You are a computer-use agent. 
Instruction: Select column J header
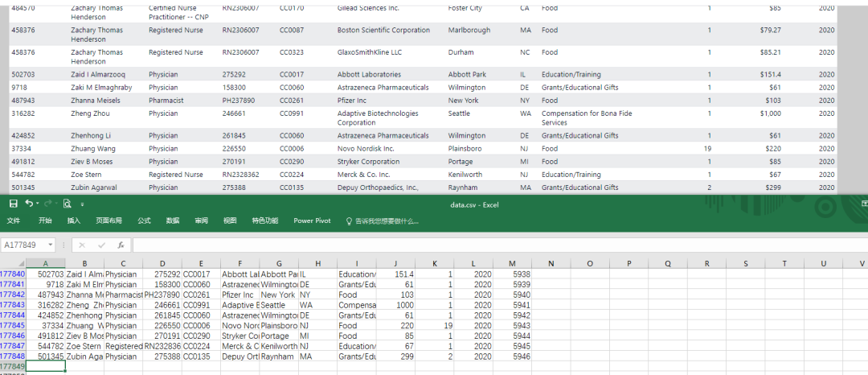pyautogui.click(x=395, y=264)
